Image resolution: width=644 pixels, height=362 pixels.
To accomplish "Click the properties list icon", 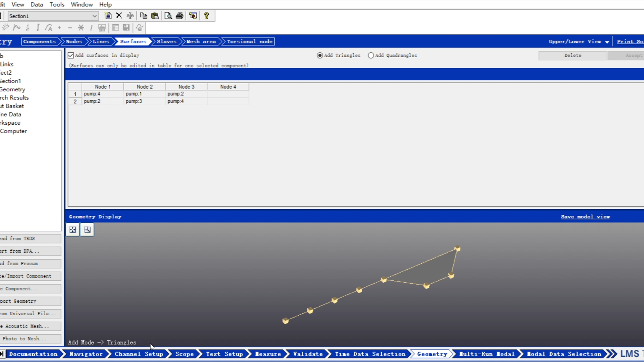I will tap(115, 27).
